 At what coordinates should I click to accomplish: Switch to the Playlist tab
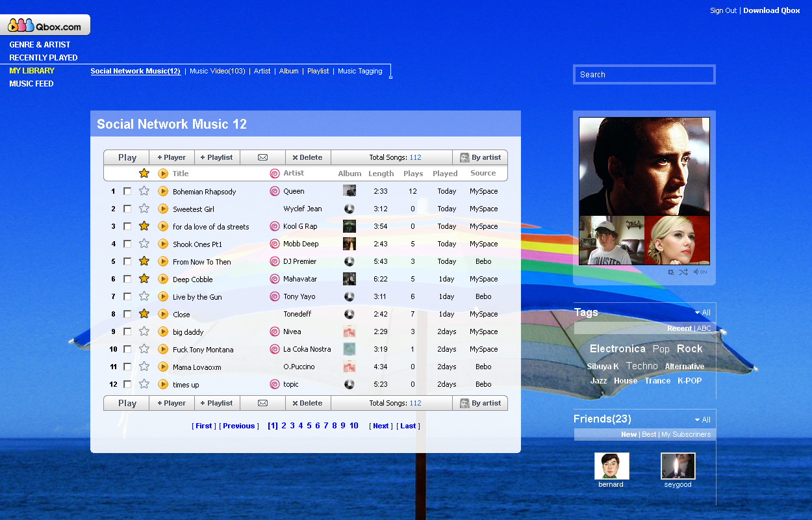click(x=318, y=71)
